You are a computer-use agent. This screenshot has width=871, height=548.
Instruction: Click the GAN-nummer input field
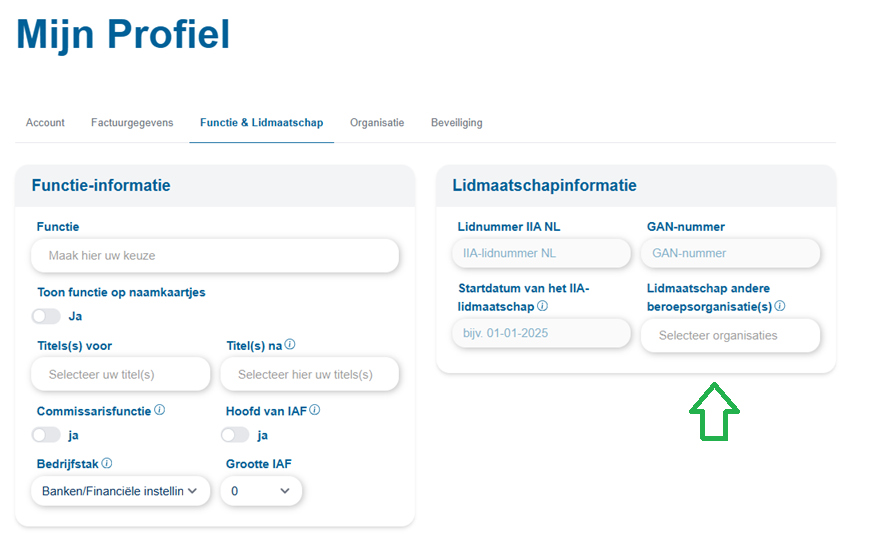(730, 254)
